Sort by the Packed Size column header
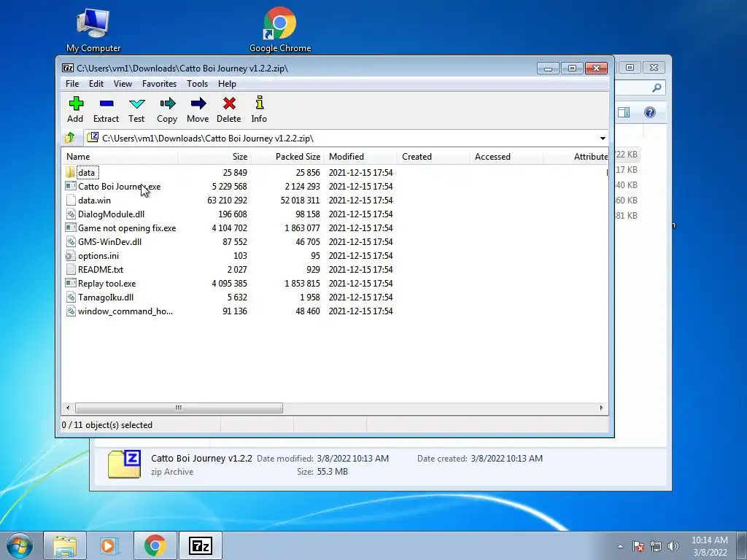This screenshot has height=560, width=747. point(287,157)
